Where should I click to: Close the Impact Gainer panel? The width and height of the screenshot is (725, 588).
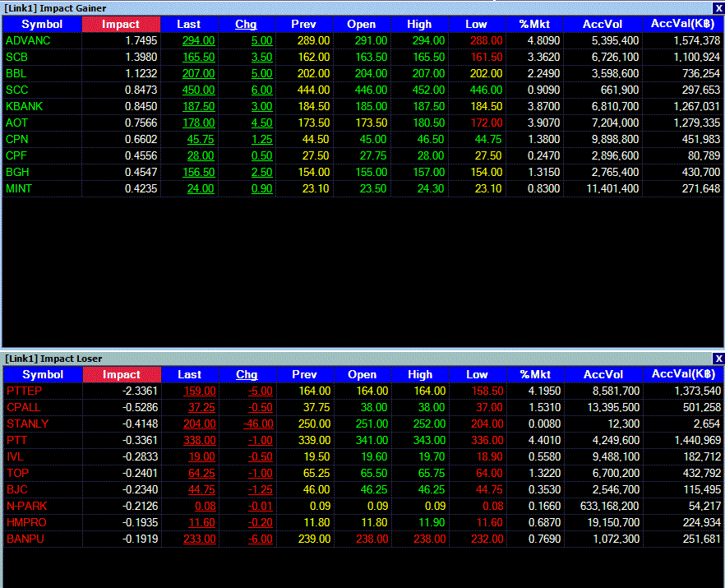(718, 8)
